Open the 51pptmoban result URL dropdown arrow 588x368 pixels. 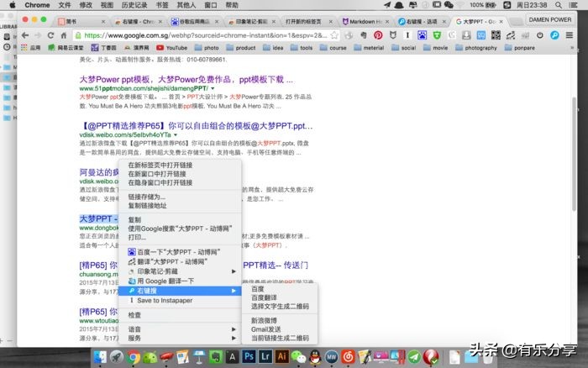click(213, 88)
